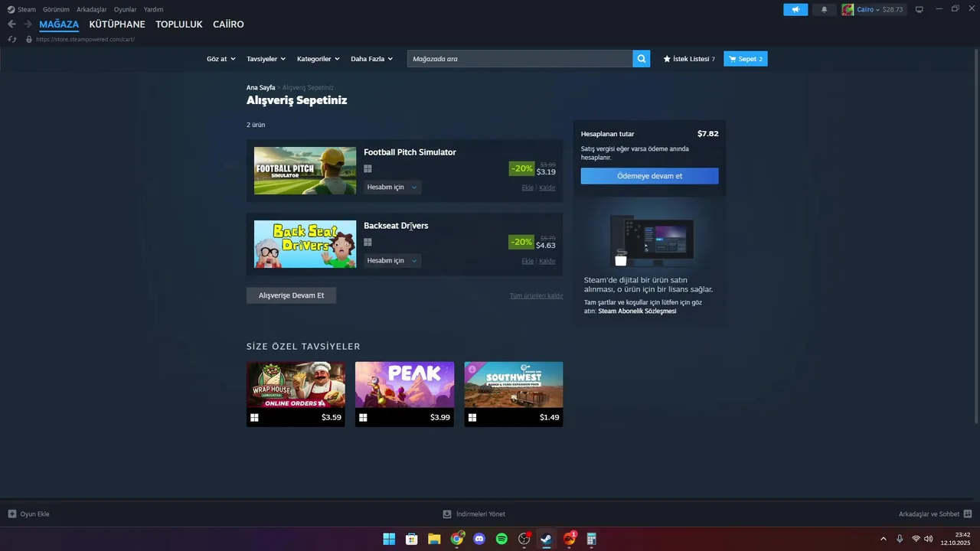Viewport: 980px width, 551px height.
Task: Expand the Göz at dropdown
Action: click(221, 59)
